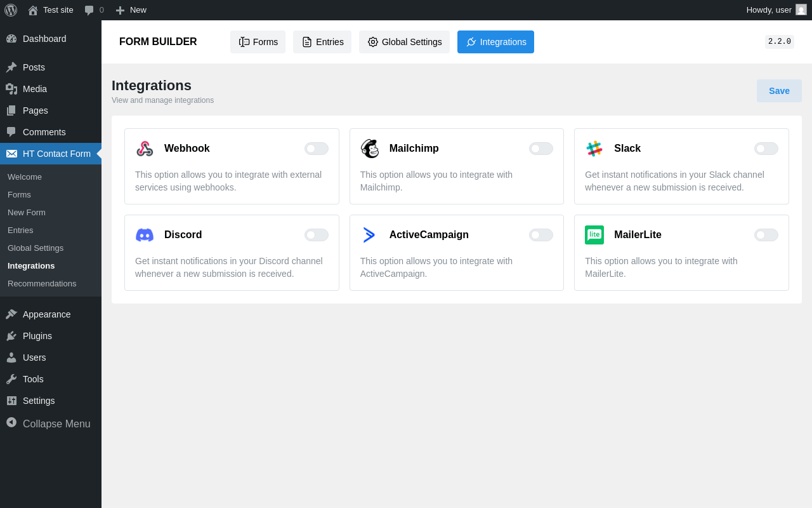Open the Forms tab in Form Builder
Image resolution: width=812 pixels, height=508 pixels.
258,42
